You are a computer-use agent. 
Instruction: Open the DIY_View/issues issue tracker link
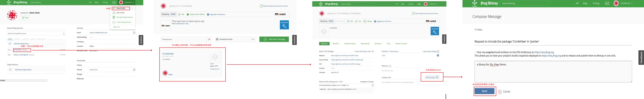pyautogui.click(x=347, y=60)
